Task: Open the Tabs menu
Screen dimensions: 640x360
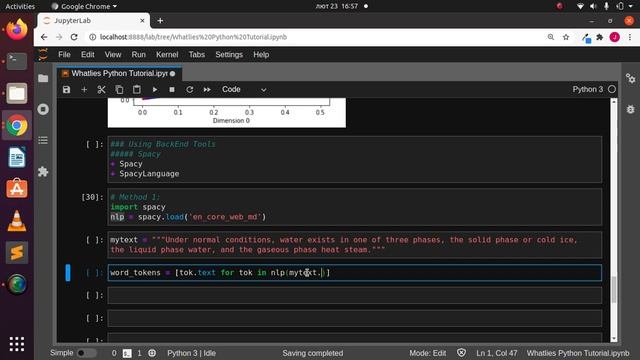Action: click(x=196, y=55)
